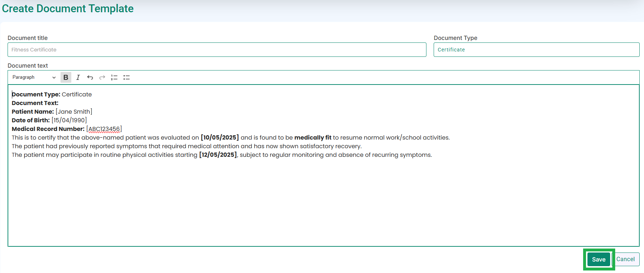Click the placeholder [Jane Smith]
The image size is (644, 273).
74,112
